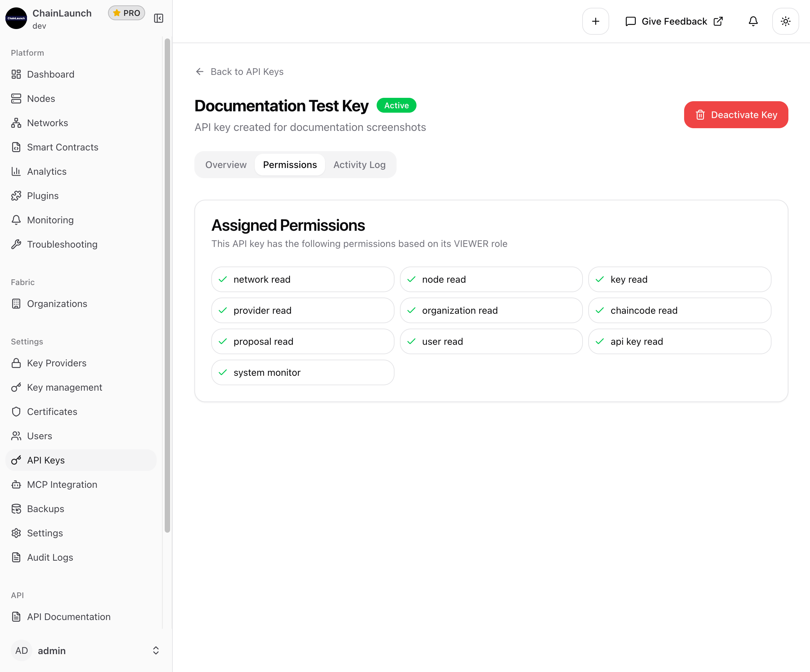810x672 pixels.
Task: Toggle the network read permission checkmark
Action: point(222,279)
